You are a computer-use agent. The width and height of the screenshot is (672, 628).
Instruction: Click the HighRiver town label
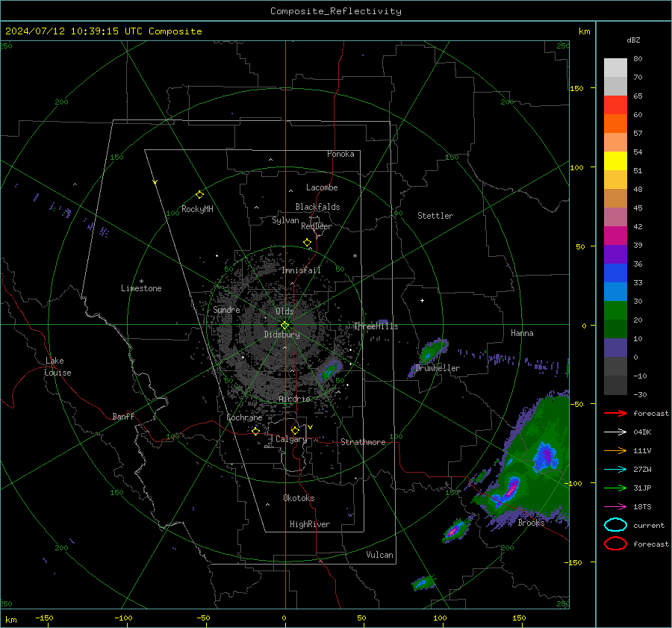click(x=310, y=524)
